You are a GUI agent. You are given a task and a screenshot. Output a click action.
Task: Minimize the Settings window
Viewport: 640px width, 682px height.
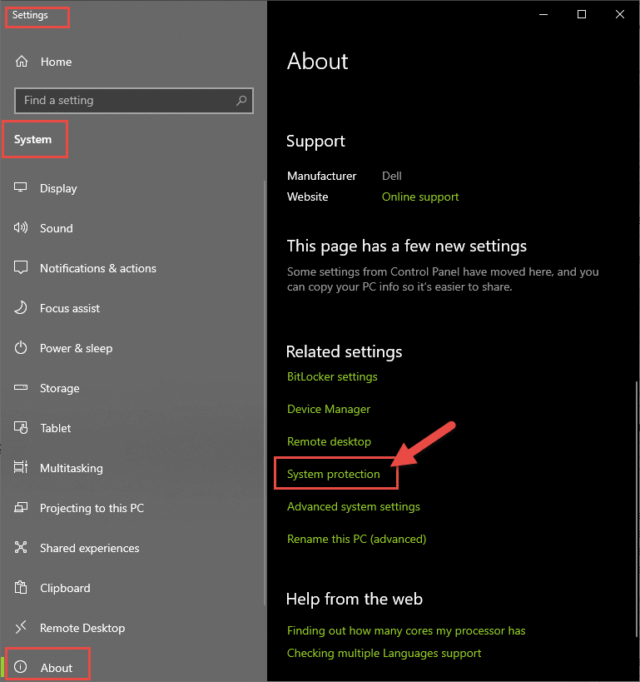coord(543,14)
